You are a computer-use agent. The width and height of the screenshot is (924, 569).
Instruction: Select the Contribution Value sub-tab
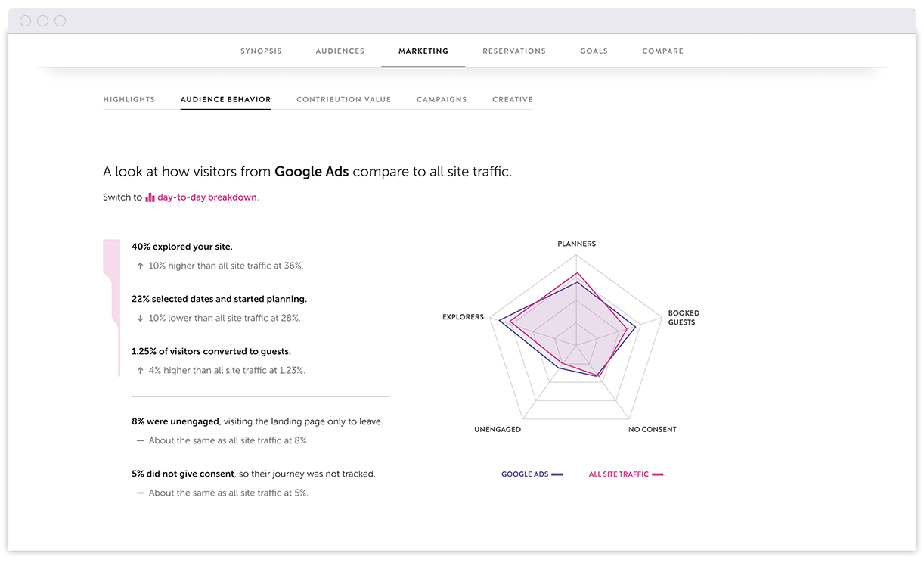[x=344, y=100]
